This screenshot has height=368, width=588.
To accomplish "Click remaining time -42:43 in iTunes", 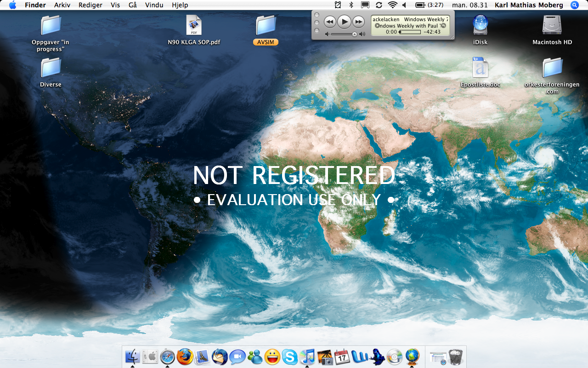I will [432, 32].
